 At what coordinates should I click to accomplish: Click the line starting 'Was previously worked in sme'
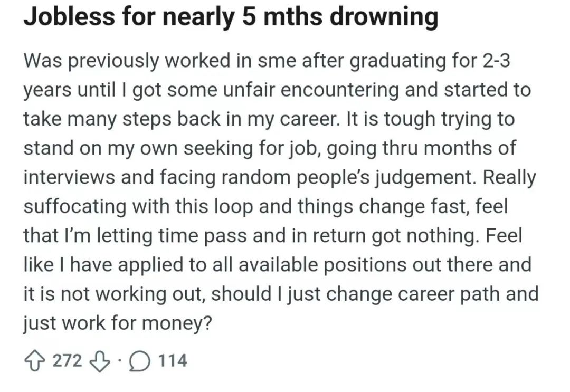(x=267, y=61)
